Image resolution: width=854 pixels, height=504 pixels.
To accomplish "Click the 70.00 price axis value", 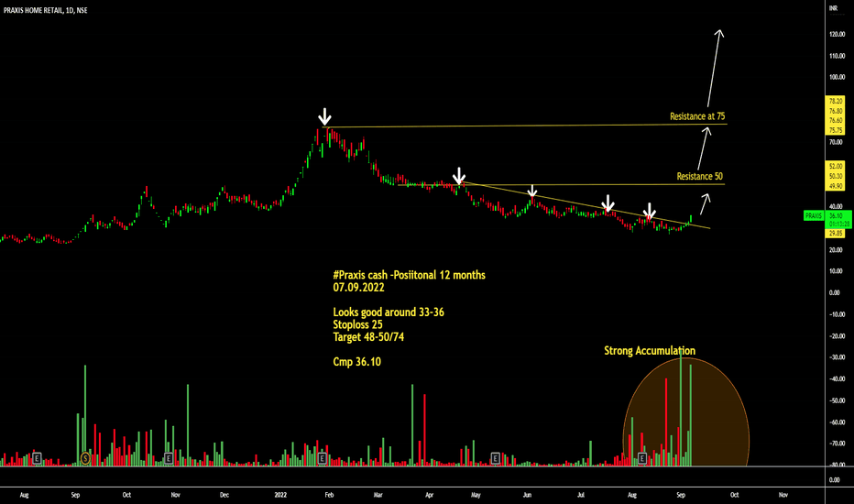I will click(836, 142).
